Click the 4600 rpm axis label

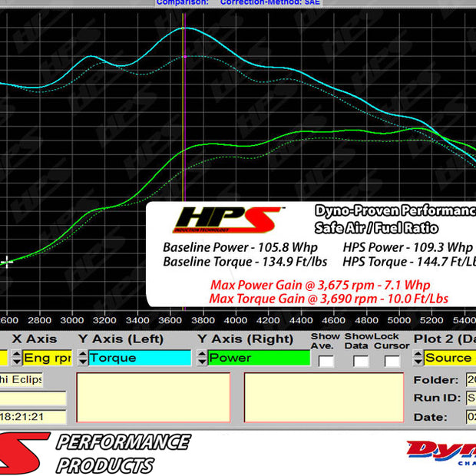tap(334, 320)
